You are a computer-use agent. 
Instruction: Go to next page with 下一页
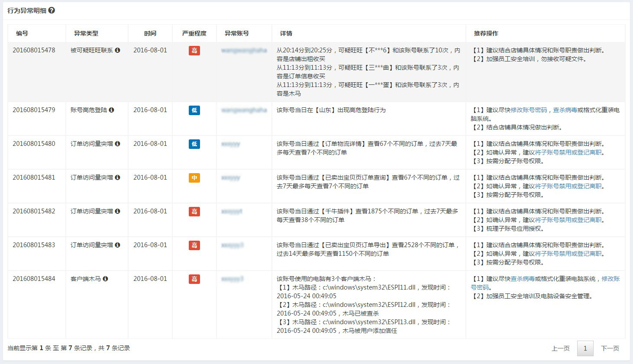coord(610,348)
